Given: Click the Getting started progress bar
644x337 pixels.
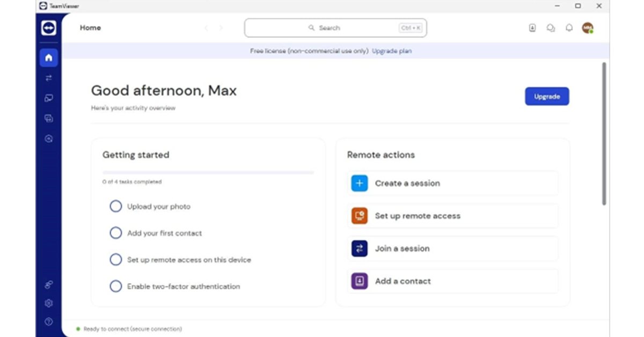Looking at the screenshot, I should (208, 173).
